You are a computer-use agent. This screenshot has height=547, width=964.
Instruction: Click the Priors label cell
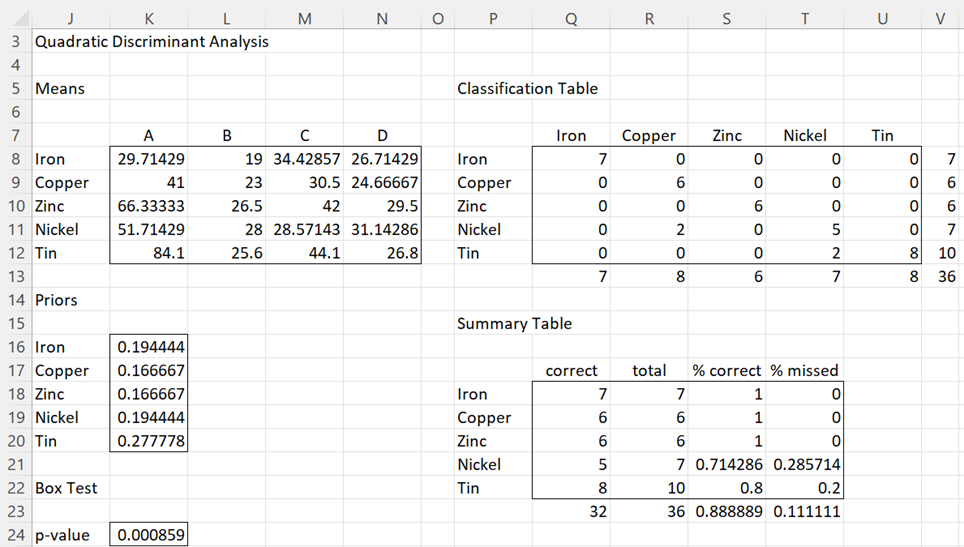point(56,300)
